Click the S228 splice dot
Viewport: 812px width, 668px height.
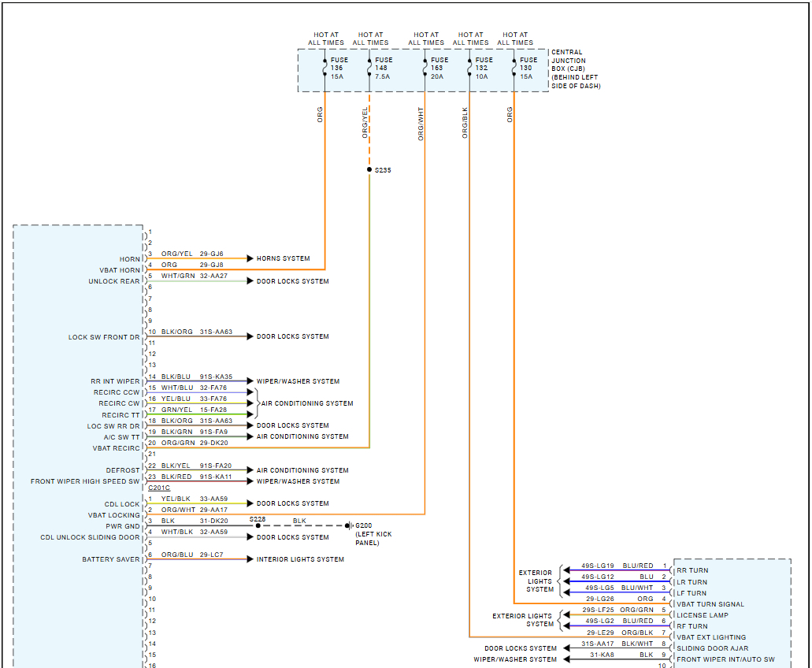click(x=258, y=525)
